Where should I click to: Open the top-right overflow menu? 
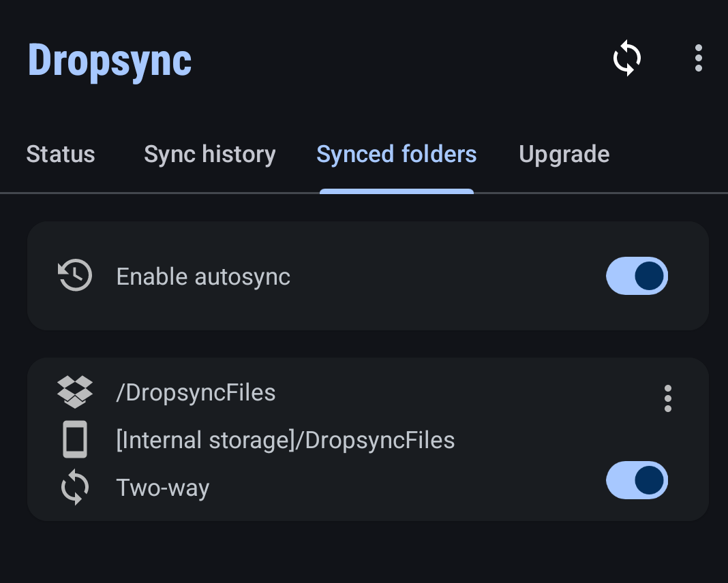coord(698,59)
